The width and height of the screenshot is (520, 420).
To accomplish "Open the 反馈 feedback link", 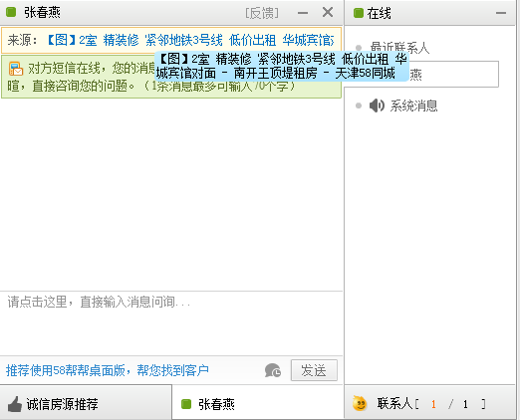I will click(x=262, y=13).
